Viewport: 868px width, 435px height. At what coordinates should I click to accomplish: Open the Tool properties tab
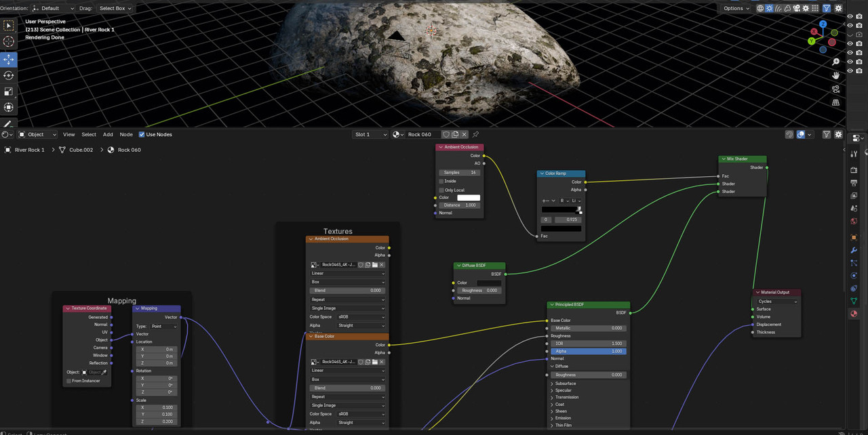[854, 154]
